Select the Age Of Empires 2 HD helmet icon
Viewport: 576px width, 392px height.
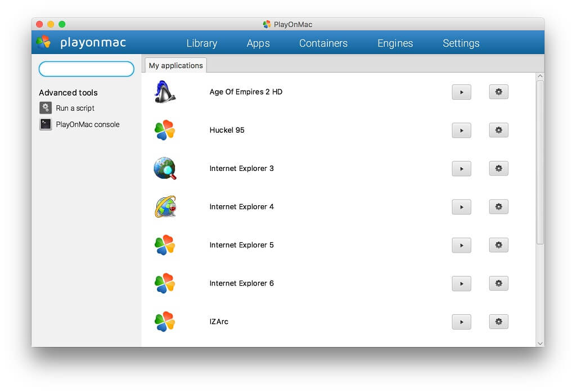coord(165,92)
